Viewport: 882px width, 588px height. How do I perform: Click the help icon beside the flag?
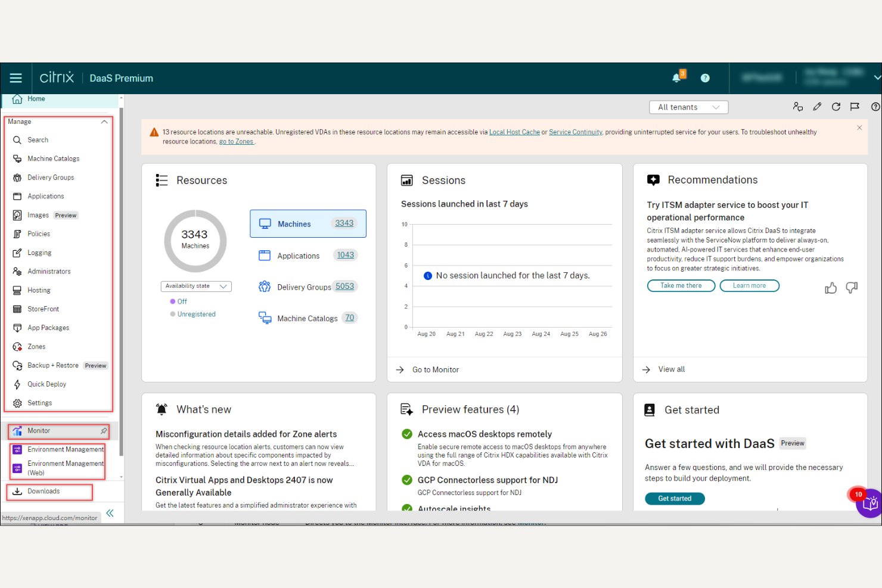pos(875,107)
